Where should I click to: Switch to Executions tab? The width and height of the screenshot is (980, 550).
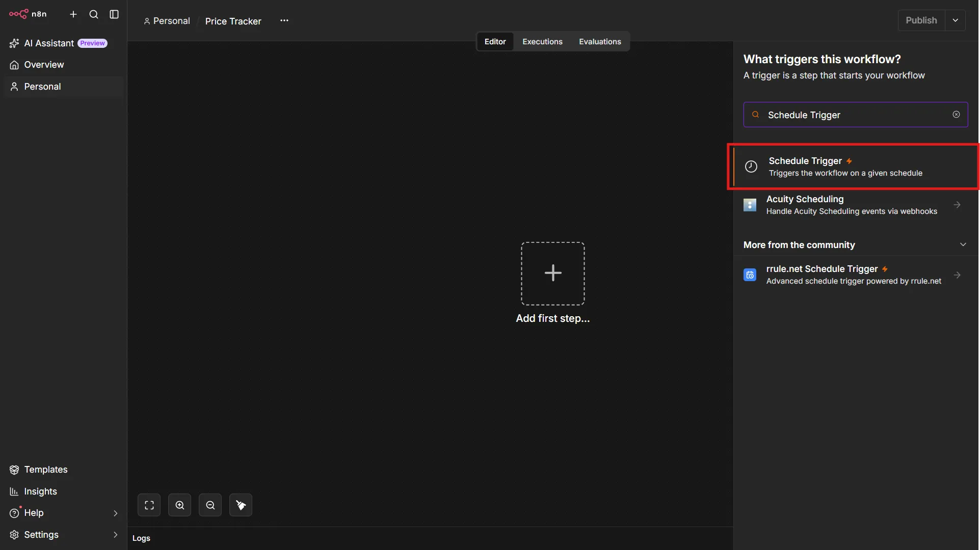pyautogui.click(x=542, y=42)
